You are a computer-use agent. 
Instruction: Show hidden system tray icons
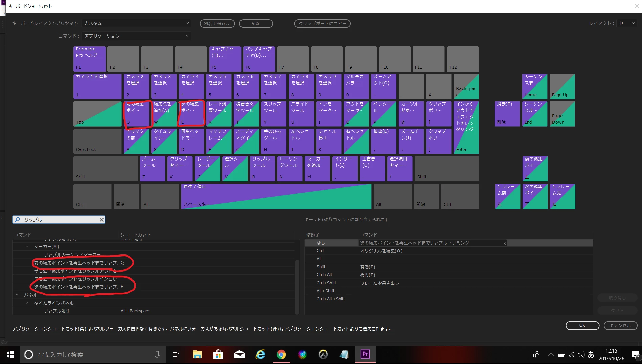551,355
